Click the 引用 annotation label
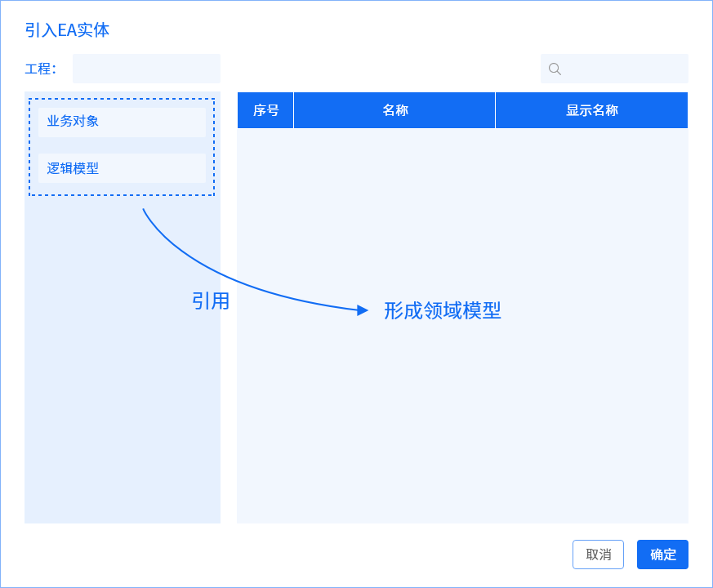713x588 pixels. tap(211, 301)
